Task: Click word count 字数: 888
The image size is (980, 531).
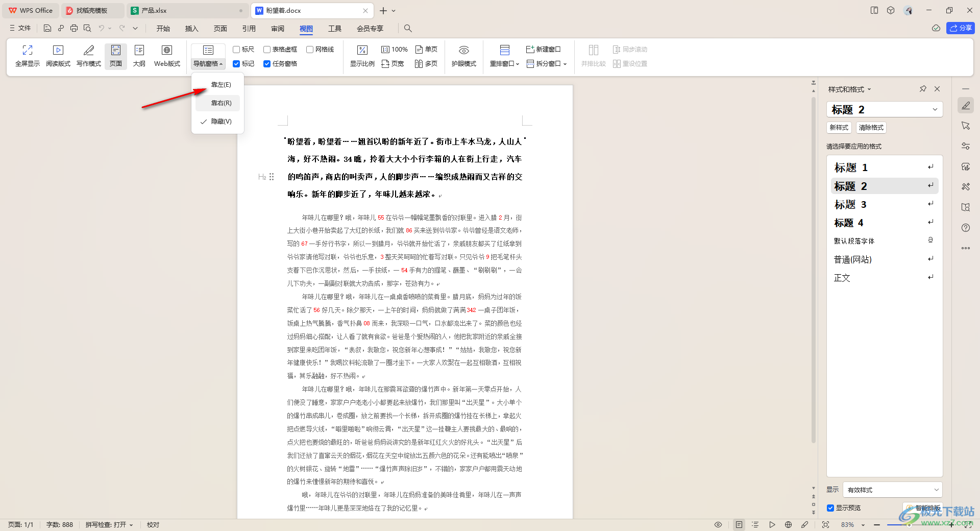Action: (x=60, y=525)
